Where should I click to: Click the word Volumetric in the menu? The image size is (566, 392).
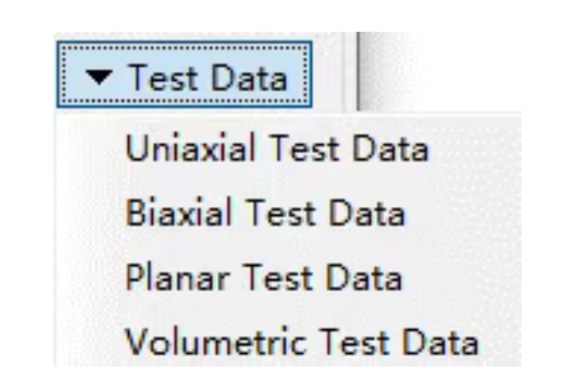[189, 343]
